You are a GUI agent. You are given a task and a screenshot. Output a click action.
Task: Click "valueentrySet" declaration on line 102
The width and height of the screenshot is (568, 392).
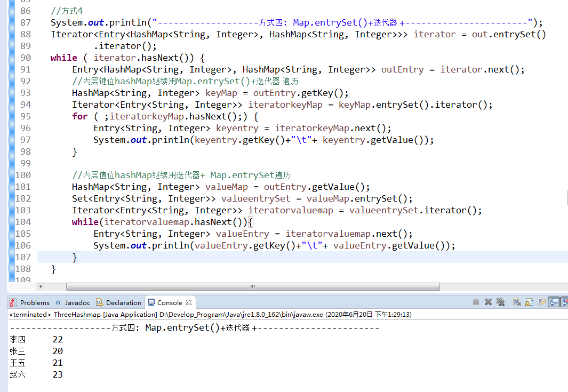coord(256,198)
